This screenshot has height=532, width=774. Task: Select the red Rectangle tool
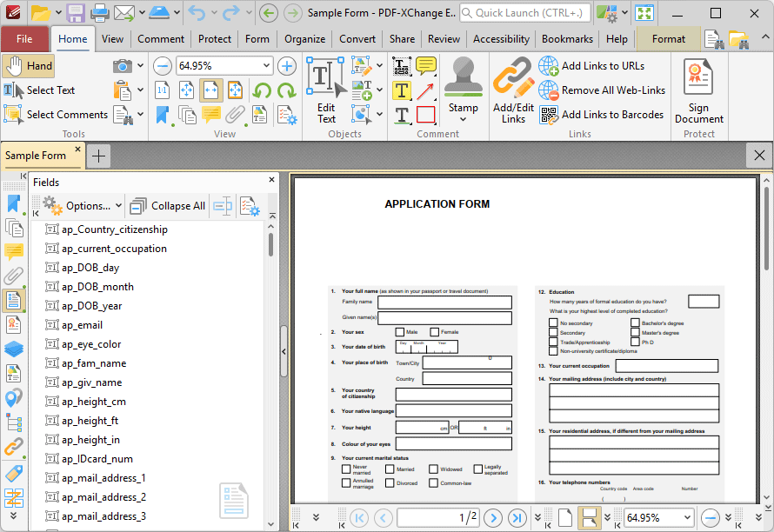click(x=425, y=115)
